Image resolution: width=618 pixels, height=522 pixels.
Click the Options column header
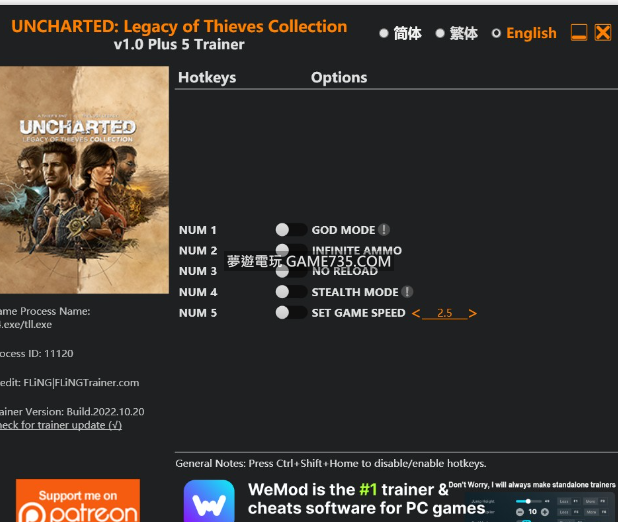(339, 78)
